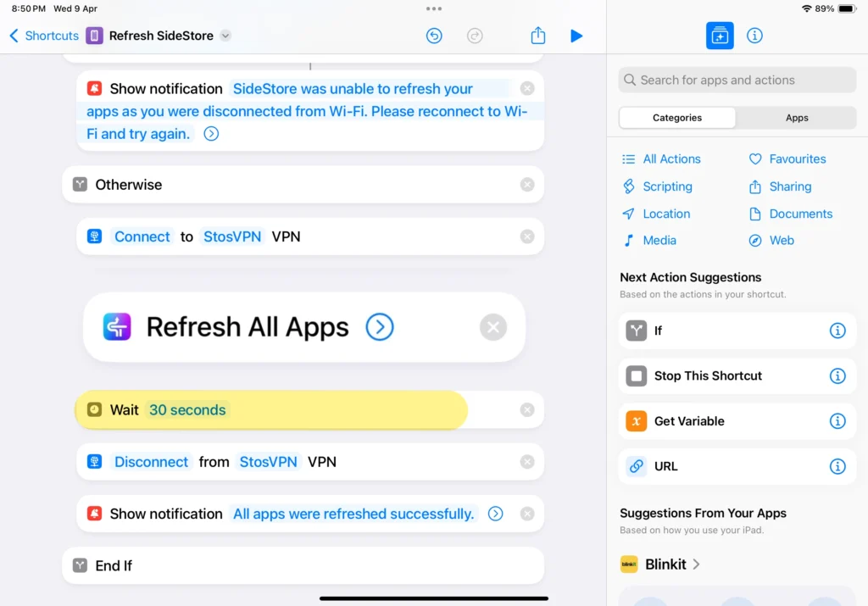Tap the Disconnect VPN action icon
The width and height of the screenshot is (868, 606).
point(94,462)
